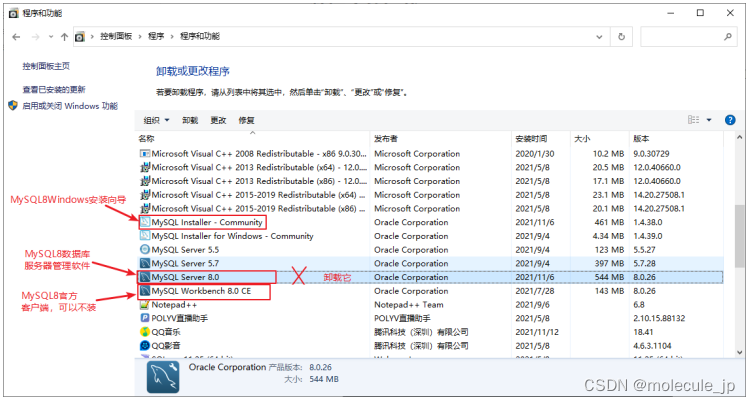This screenshot has width=750, height=404.
Task: Click the Notepad++ icon
Action: (144, 305)
